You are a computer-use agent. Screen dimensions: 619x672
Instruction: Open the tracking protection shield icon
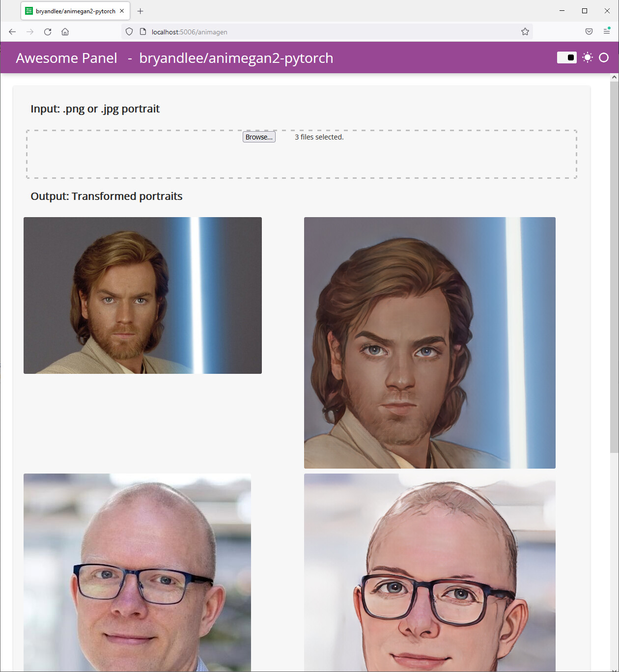click(x=129, y=32)
